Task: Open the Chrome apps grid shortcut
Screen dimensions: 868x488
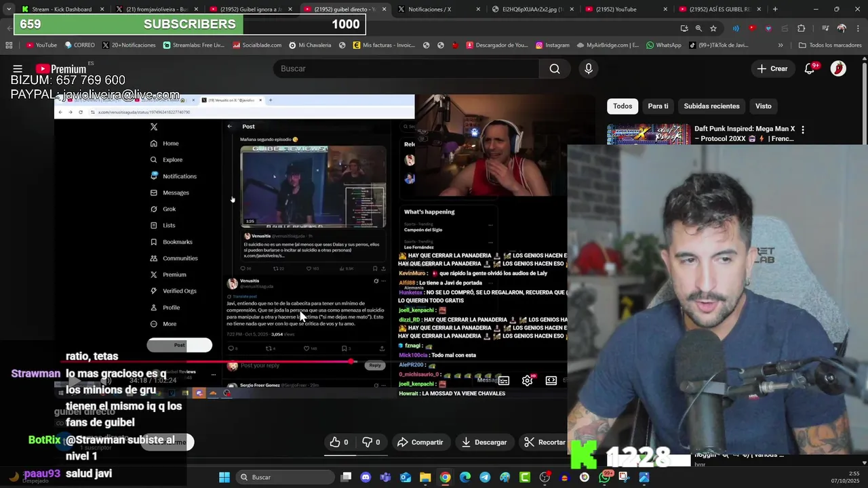Action: pos(9,45)
